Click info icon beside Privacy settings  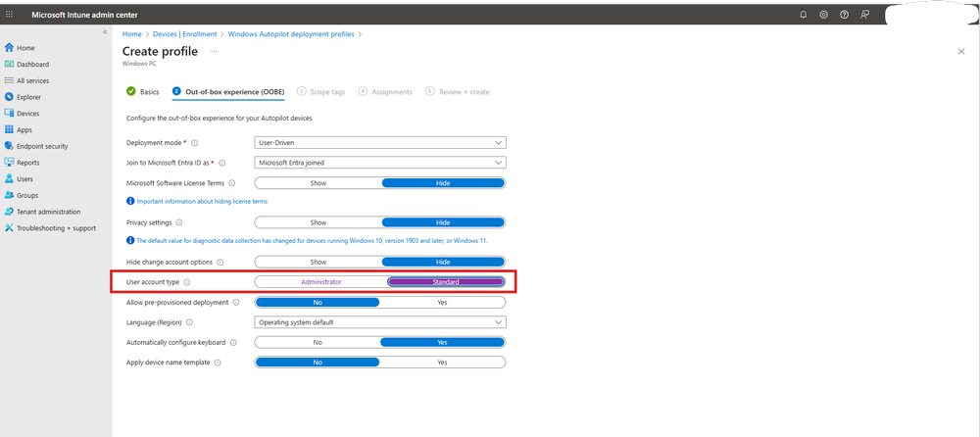[179, 222]
